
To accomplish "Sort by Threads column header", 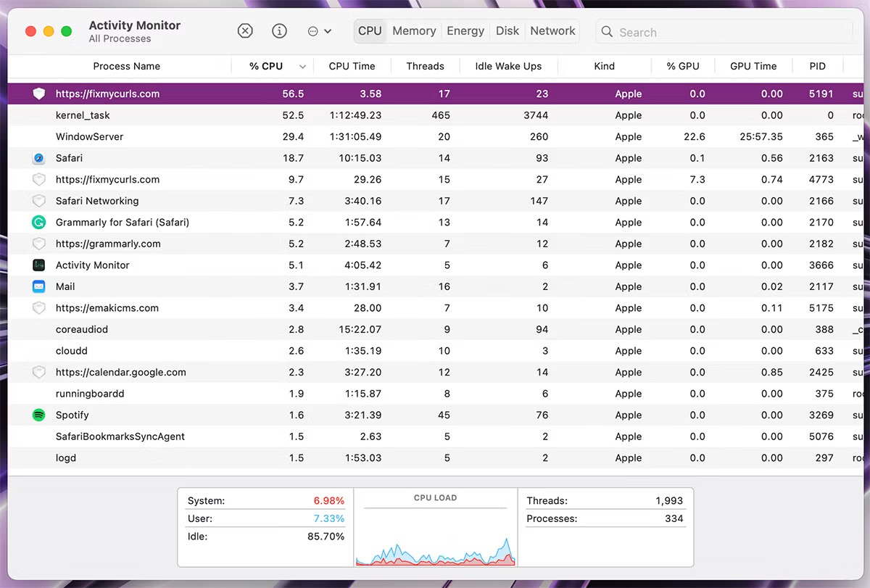I will pyautogui.click(x=425, y=66).
